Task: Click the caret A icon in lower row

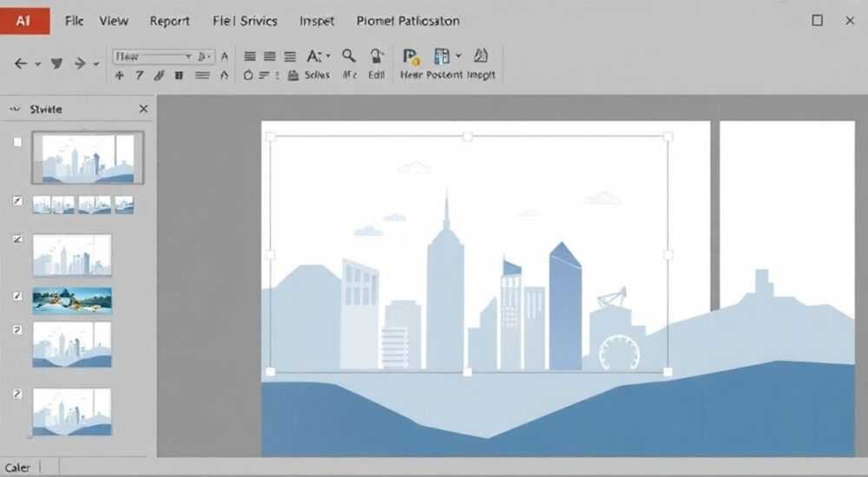Action: [x=224, y=75]
